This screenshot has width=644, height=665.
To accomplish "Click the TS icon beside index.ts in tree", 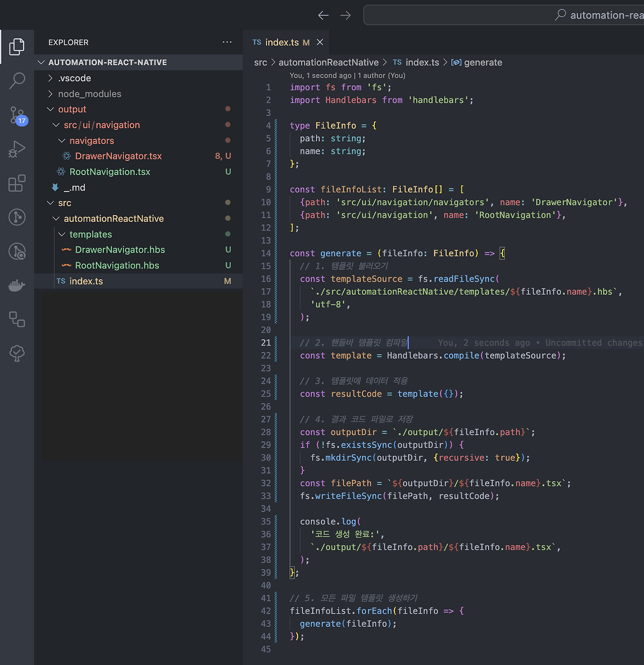I will 61,281.
